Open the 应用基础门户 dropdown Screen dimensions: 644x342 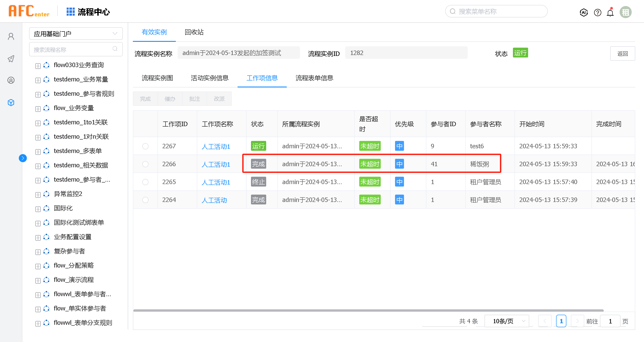(x=76, y=34)
